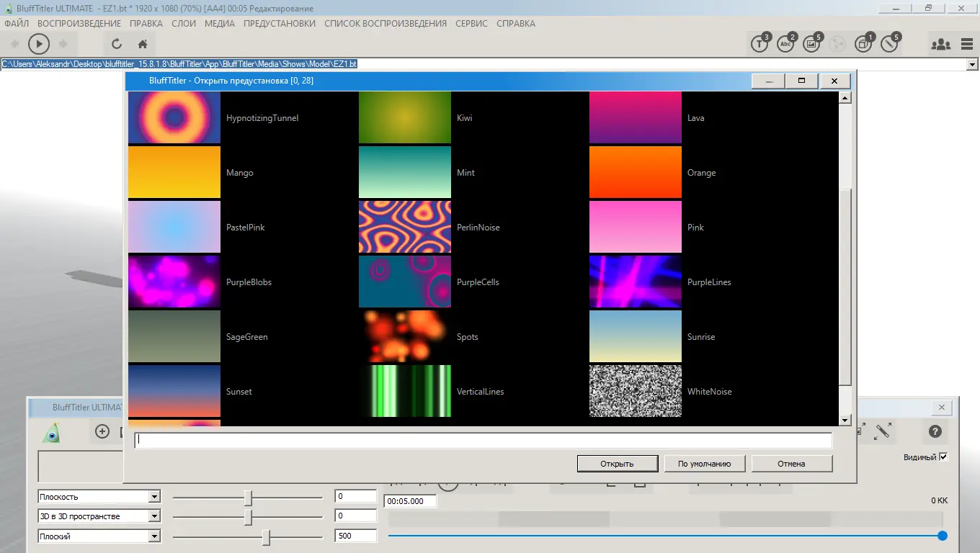980x553 pixels.
Task: Click the help question mark icon
Action: click(935, 432)
